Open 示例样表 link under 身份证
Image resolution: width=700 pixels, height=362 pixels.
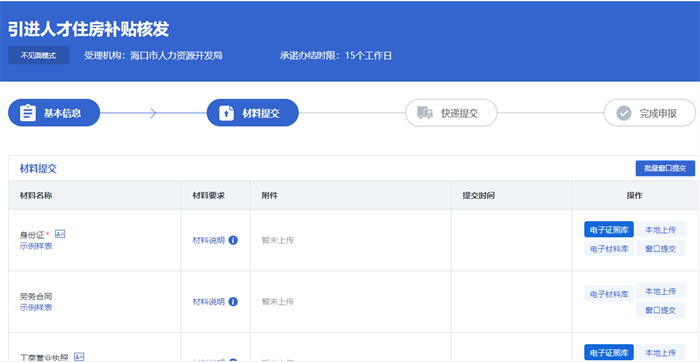pyautogui.click(x=36, y=246)
